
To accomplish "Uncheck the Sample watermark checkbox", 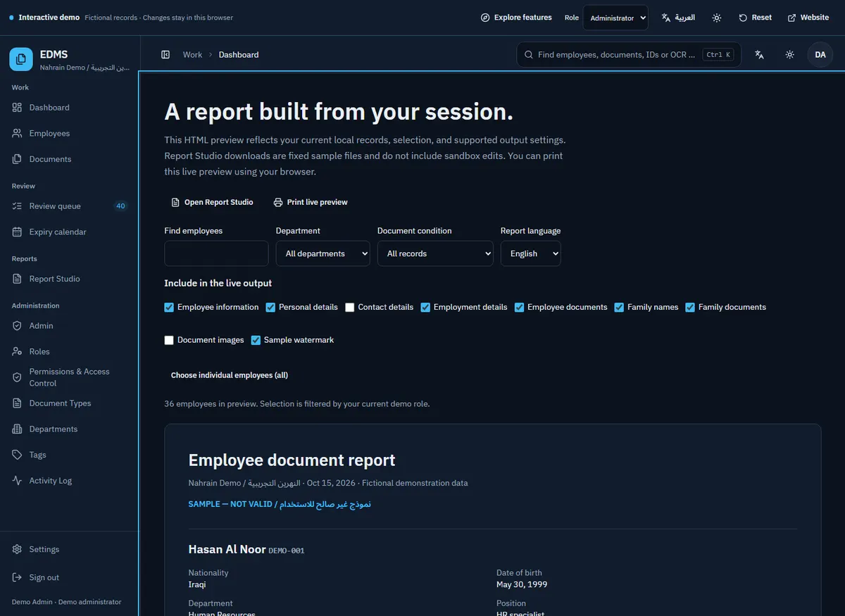I will (x=256, y=340).
